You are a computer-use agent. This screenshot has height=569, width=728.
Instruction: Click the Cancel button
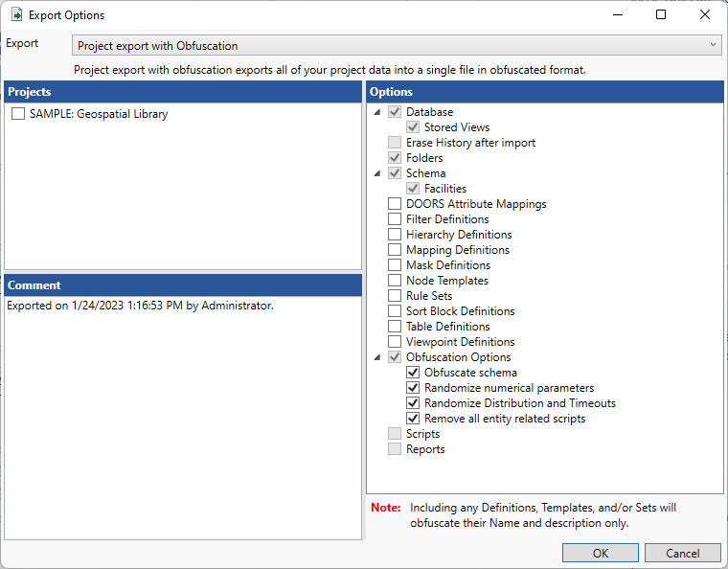tap(682, 553)
